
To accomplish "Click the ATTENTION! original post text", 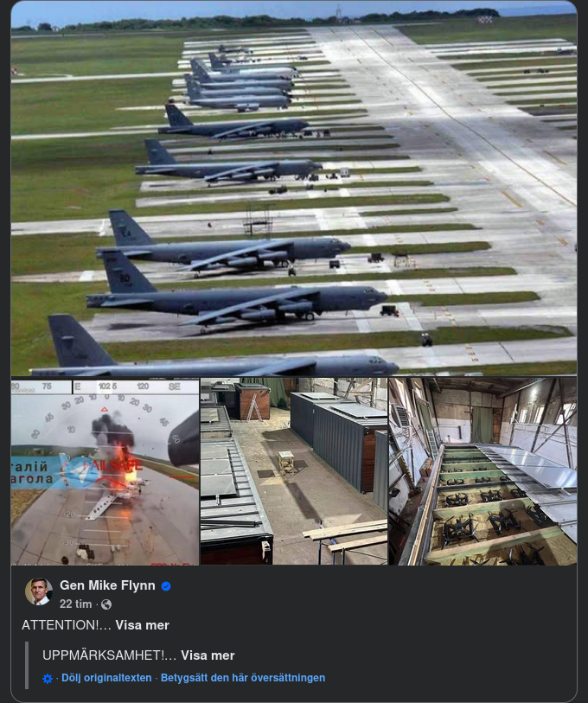I will point(66,625).
